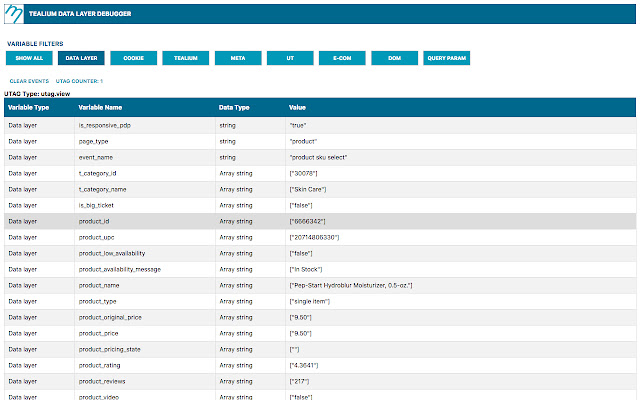Select the product_upc variable name
640x400 pixels.
coord(96,237)
